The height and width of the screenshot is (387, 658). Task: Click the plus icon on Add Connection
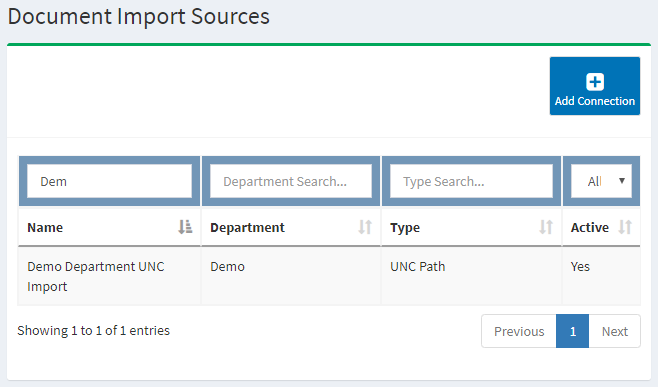(595, 82)
